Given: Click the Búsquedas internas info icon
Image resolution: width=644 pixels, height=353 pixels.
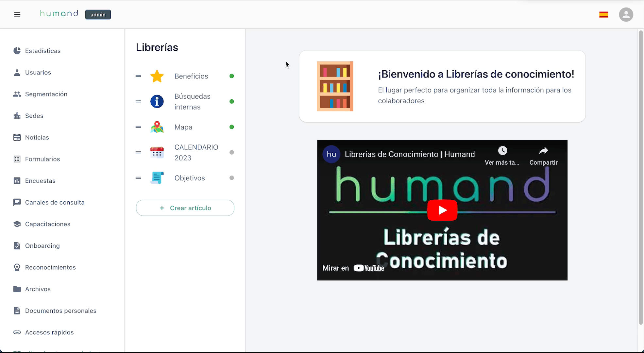Looking at the screenshot, I should click(157, 101).
